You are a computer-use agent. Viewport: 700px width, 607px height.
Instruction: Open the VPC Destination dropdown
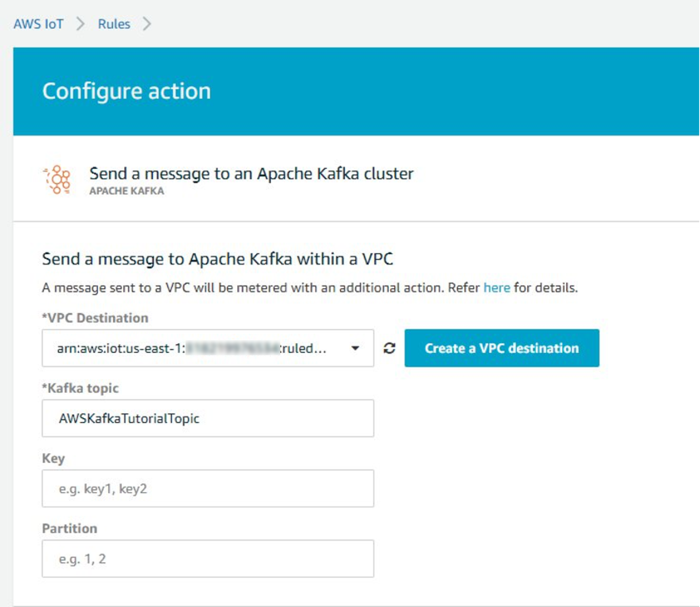pyautogui.click(x=208, y=348)
